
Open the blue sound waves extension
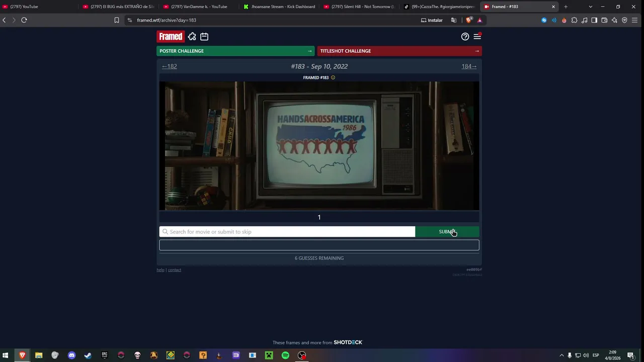click(x=554, y=20)
